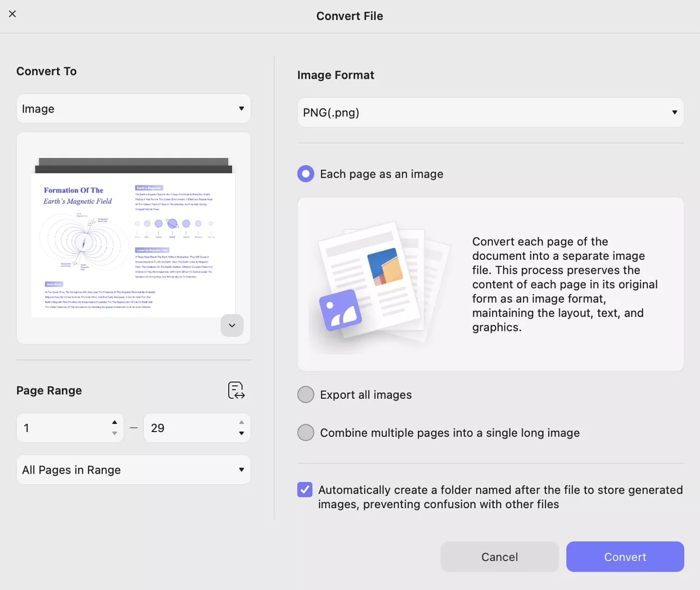Close the Convert File dialog
700x590 pixels.
tap(12, 13)
